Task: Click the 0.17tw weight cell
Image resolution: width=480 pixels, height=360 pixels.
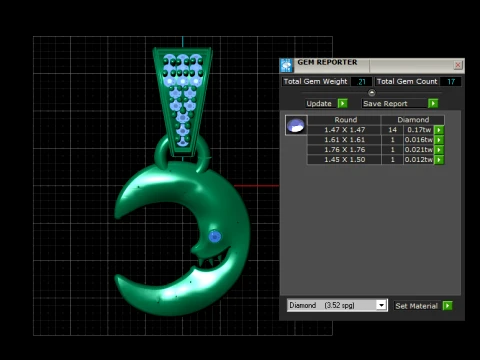Action: click(x=419, y=130)
